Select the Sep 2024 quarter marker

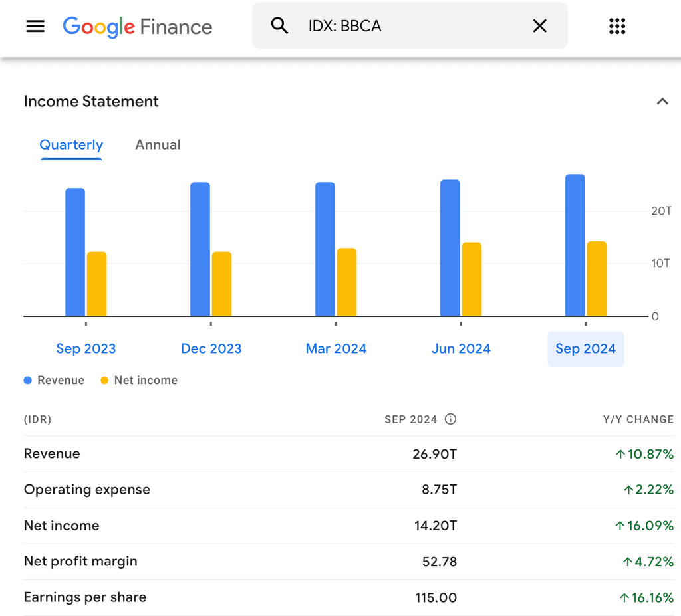(585, 348)
